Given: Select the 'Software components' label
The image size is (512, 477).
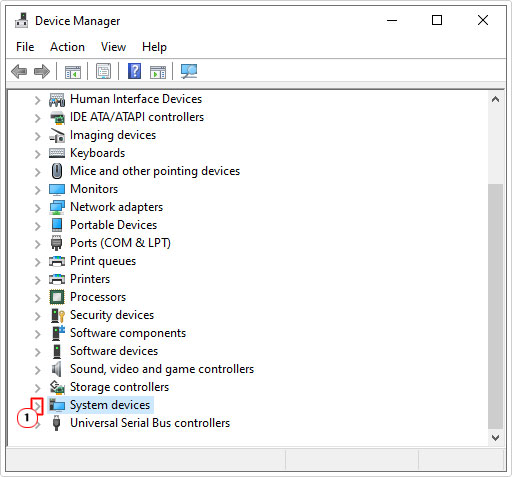Looking at the screenshot, I should click(128, 333).
